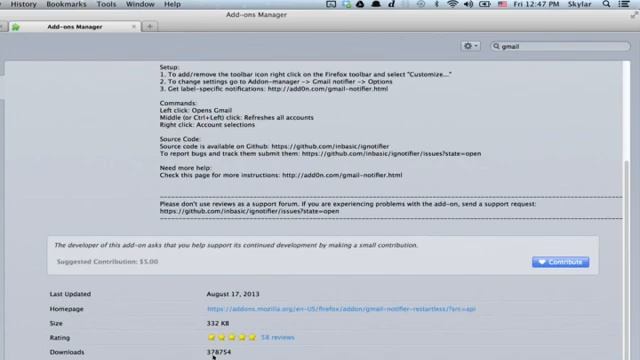Click the italic d menu bar icon
Viewport: 640px width, 360px height.
click(x=391, y=4)
